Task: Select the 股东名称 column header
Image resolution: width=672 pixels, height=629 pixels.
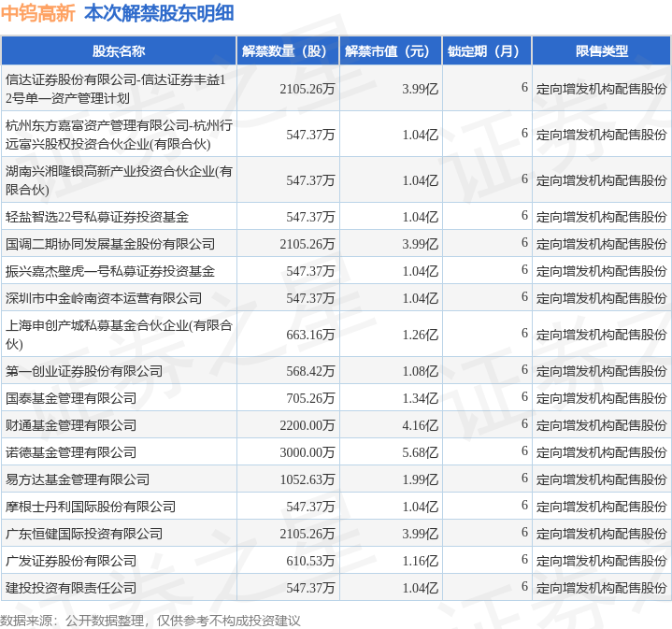Action: coord(119,51)
